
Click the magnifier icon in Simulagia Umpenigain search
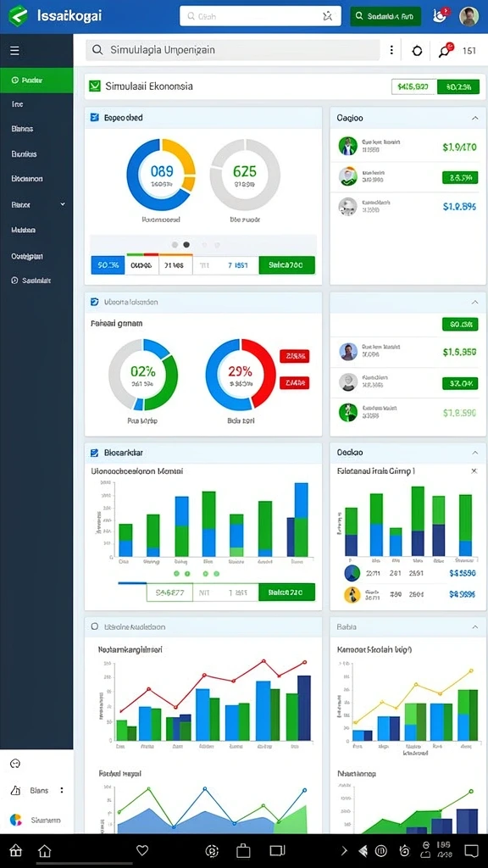(x=97, y=50)
